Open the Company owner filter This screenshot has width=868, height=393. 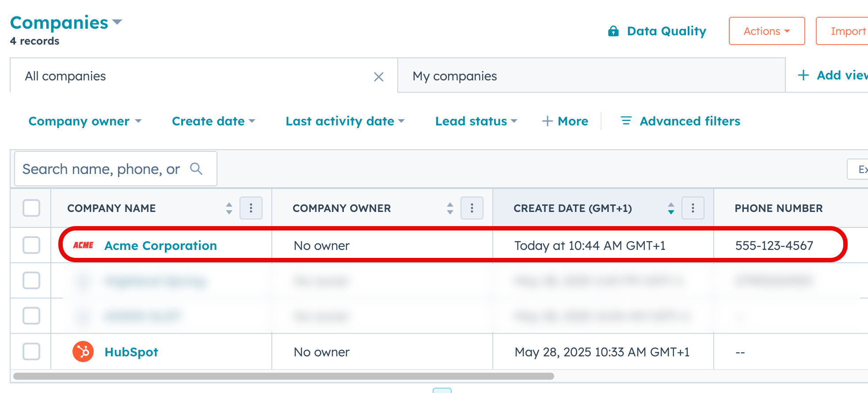click(85, 121)
